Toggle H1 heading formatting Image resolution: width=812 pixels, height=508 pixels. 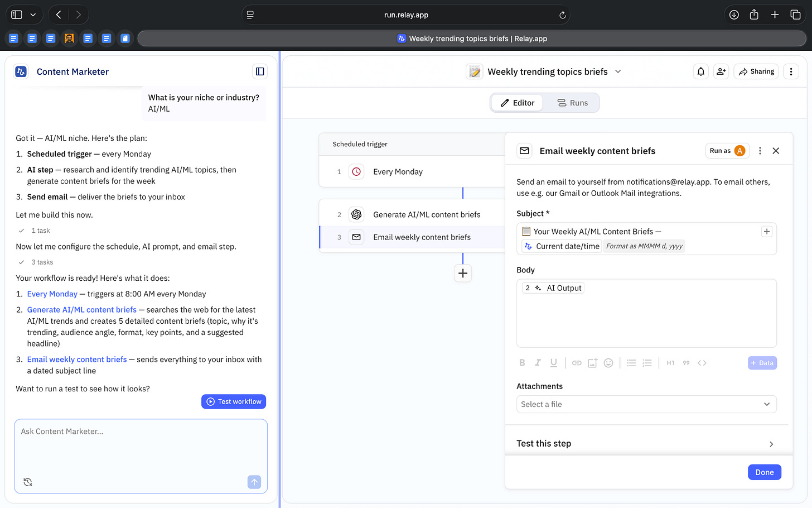pyautogui.click(x=670, y=363)
